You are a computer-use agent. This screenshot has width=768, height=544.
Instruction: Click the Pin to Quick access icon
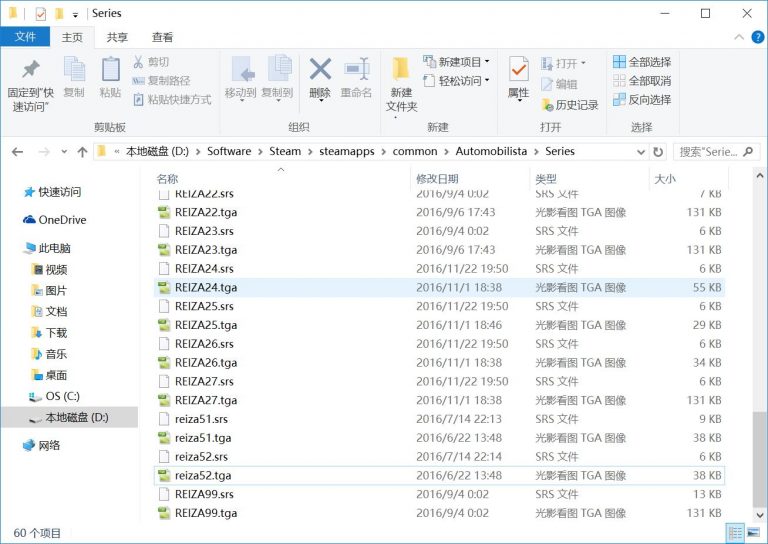pos(30,69)
